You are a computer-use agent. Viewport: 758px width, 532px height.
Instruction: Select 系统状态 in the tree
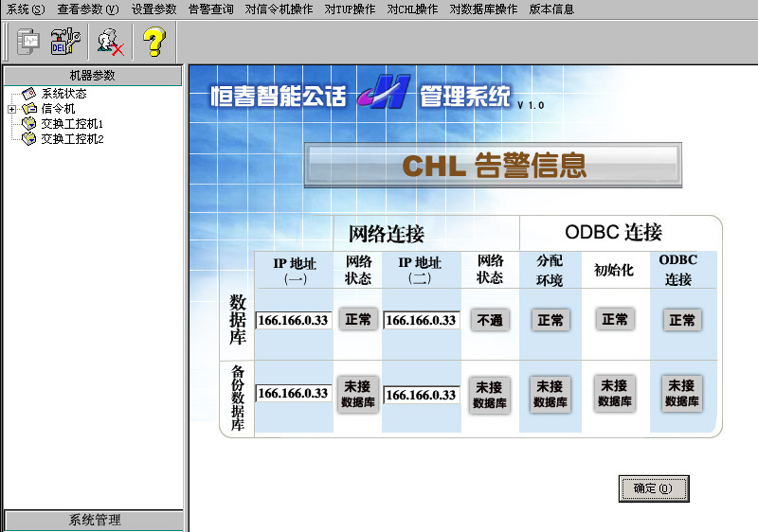[63, 93]
